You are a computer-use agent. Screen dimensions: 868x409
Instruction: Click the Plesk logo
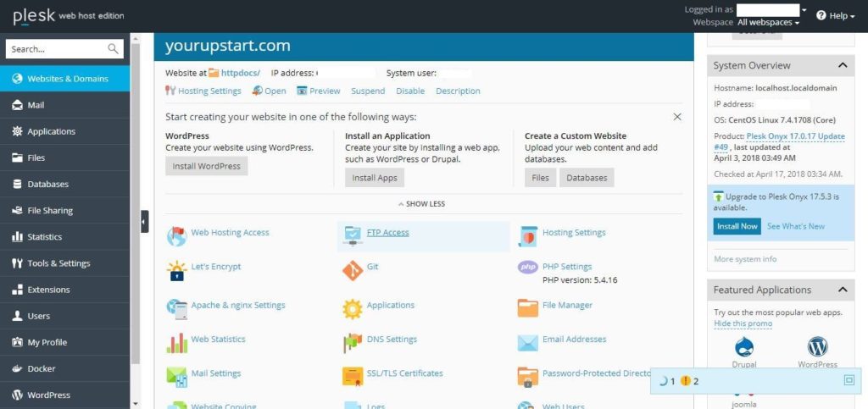click(x=34, y=16)
